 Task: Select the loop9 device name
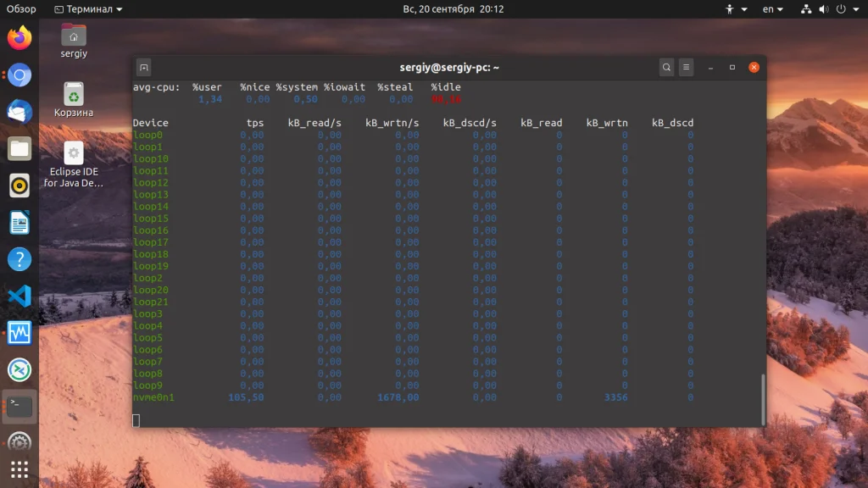(147, 385)
